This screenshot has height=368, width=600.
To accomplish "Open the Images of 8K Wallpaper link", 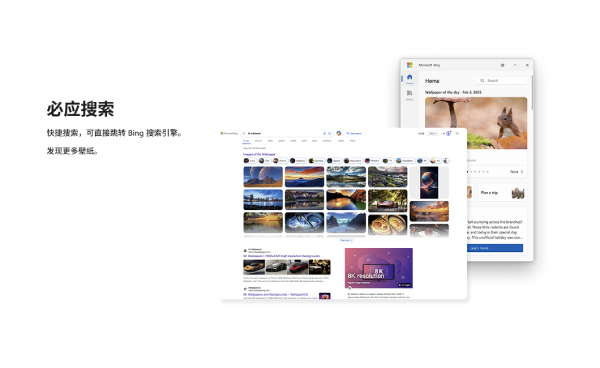I will (x=259, y=154).
